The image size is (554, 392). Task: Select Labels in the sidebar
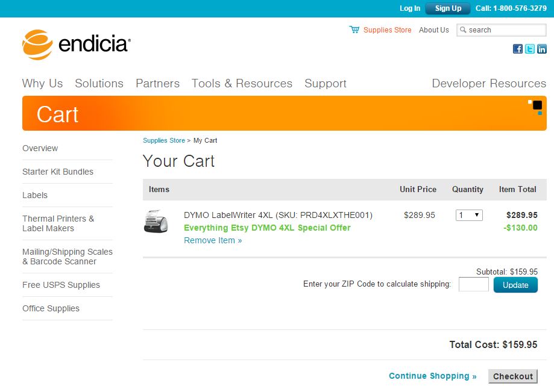(34, 195)
